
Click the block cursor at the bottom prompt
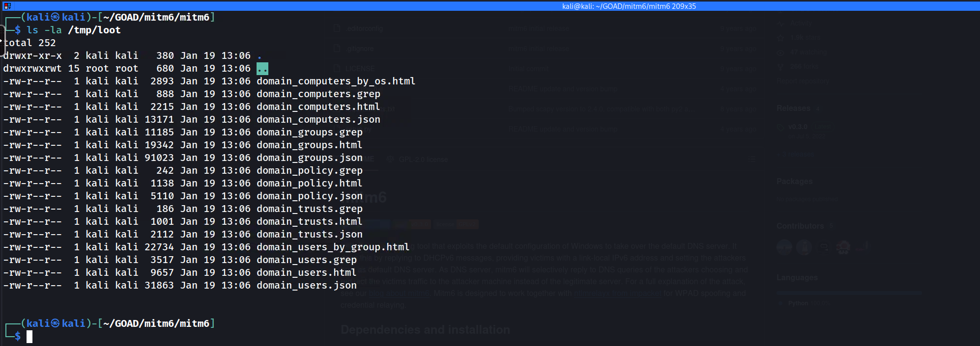(29, 336)
